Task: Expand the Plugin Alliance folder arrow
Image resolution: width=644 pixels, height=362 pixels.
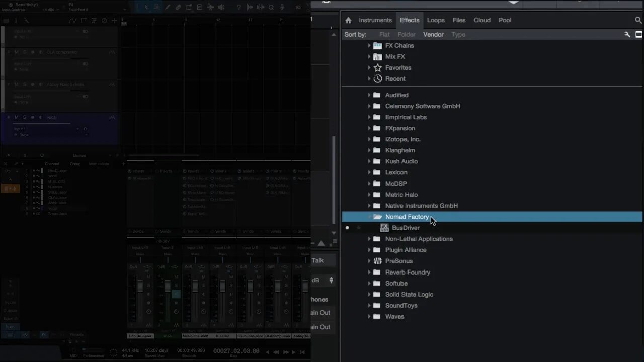Action: [x=369, y=250]
